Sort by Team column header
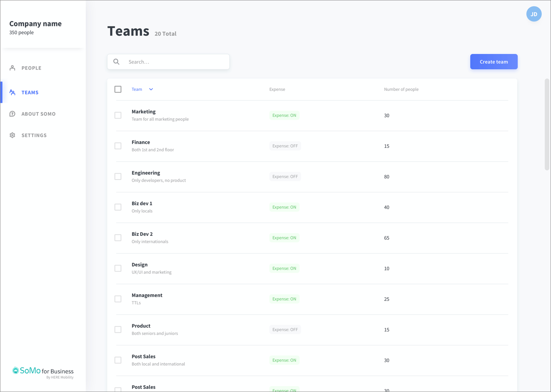The height and width of the screenshot is (392, 551). point(137,89)
